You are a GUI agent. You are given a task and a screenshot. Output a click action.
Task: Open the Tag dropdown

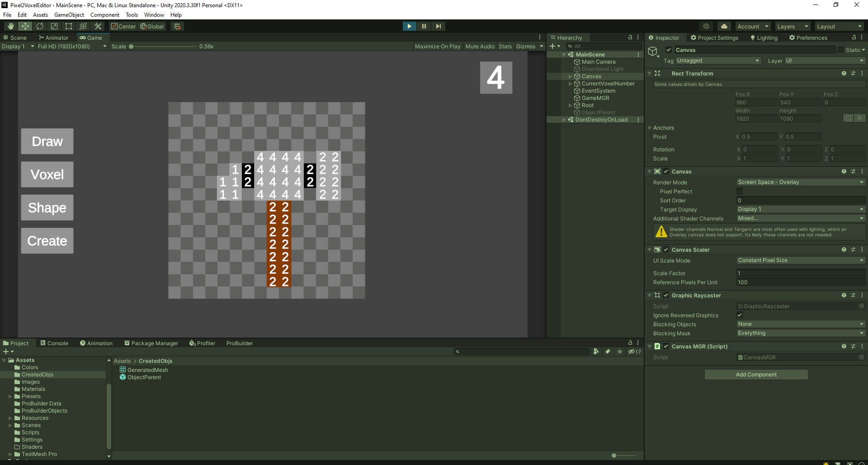718,61
